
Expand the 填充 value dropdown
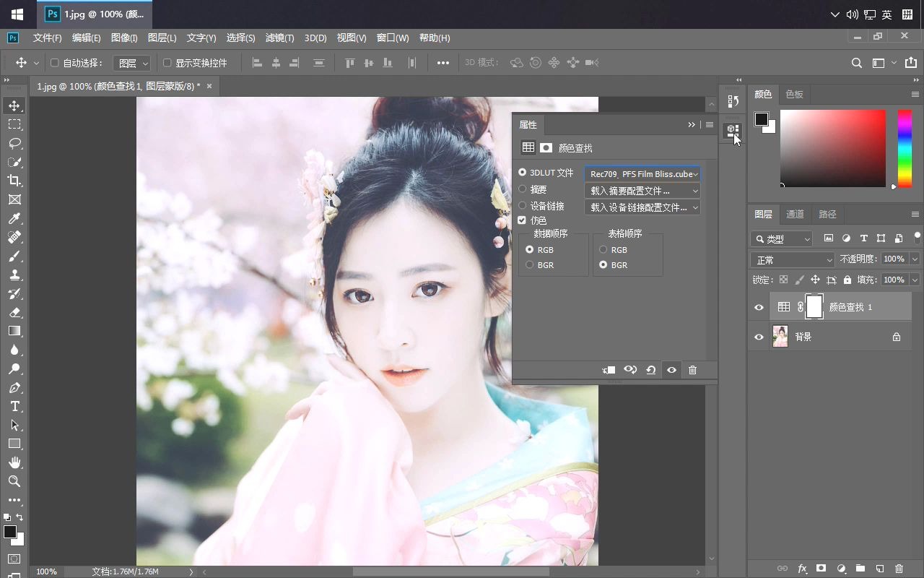915,280
